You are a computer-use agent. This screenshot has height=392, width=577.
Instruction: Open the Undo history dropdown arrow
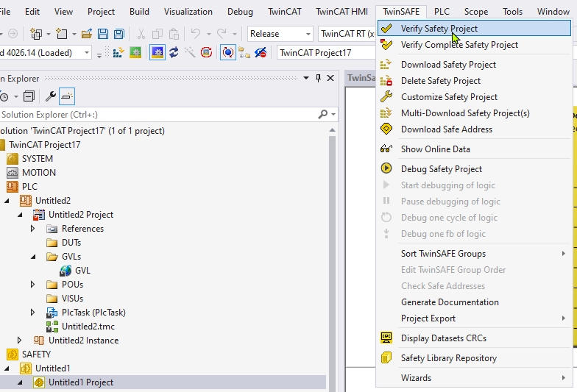pos(209,34)
